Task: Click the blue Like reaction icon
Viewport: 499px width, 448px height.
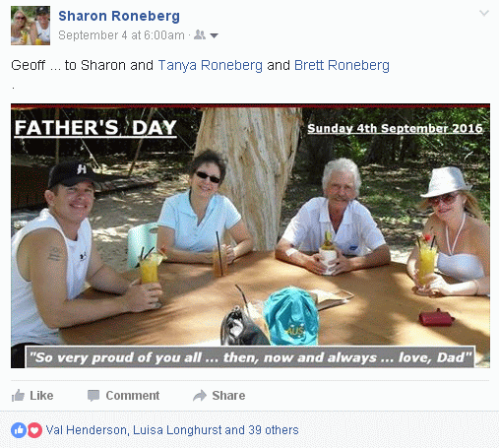Action: pyautogui.click(x=19, y=430)
